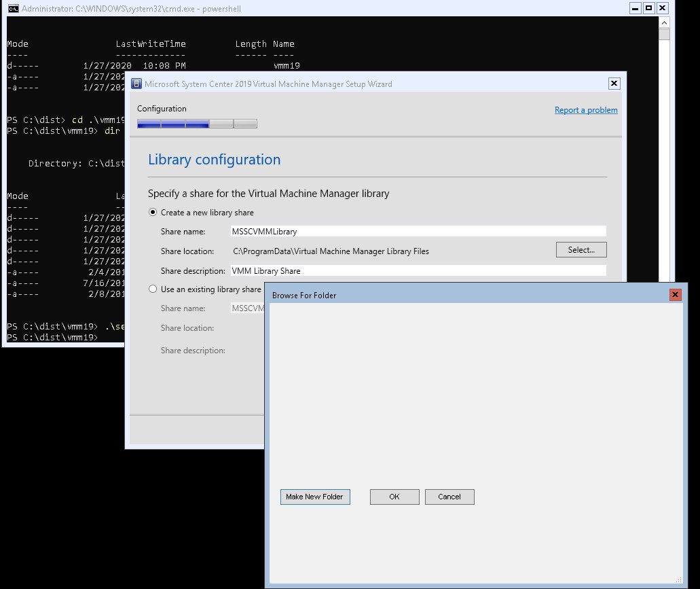Click the cmd window scrollbar thumb

(x=664, y=35)
